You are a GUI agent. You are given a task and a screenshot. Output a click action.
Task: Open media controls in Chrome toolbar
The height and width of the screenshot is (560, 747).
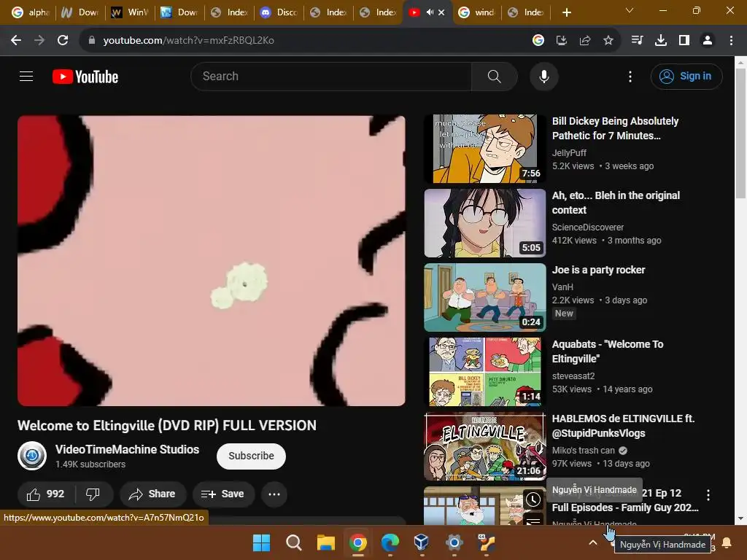coord(637,41)
